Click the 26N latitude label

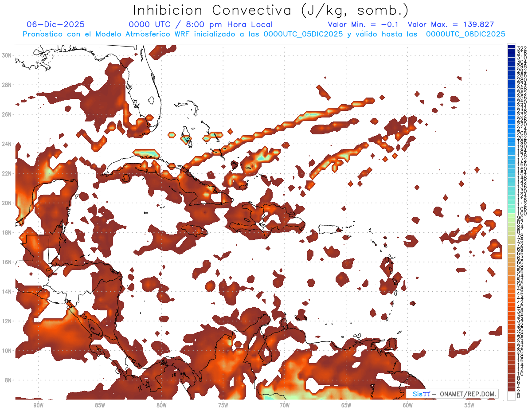[x=8, y=114]
